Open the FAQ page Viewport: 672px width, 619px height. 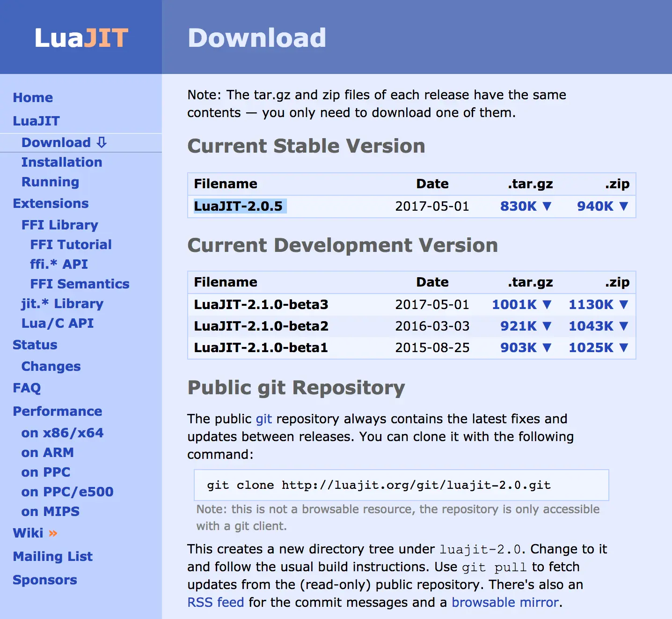click(27, 388)
